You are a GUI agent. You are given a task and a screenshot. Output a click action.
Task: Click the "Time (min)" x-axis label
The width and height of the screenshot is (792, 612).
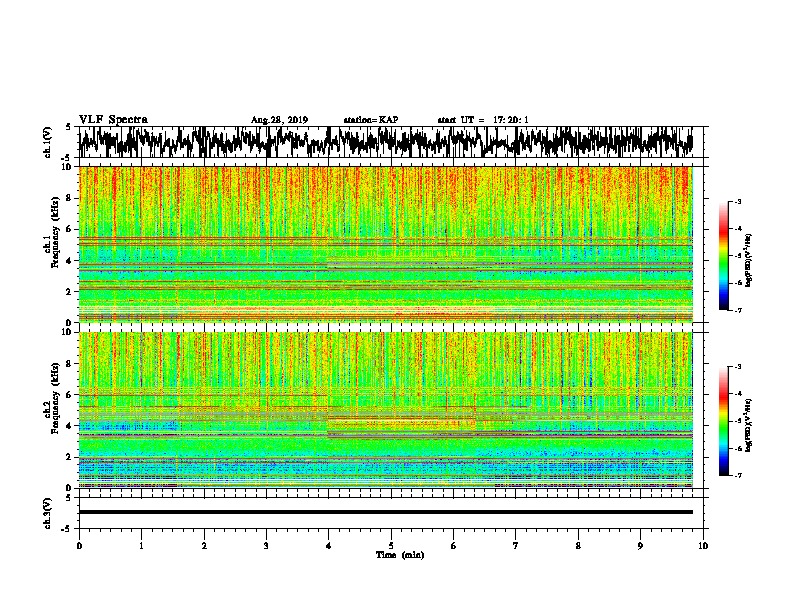click(400, 555)
